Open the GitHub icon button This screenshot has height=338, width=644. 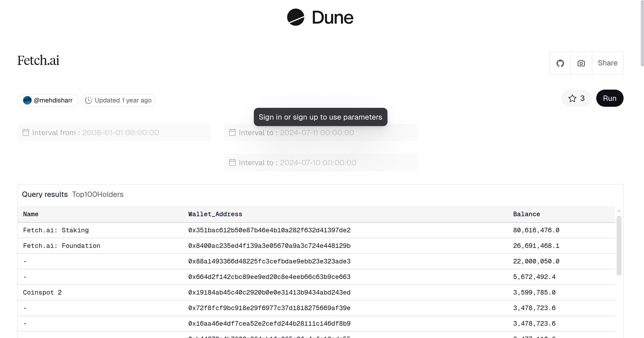pos(560,63)
